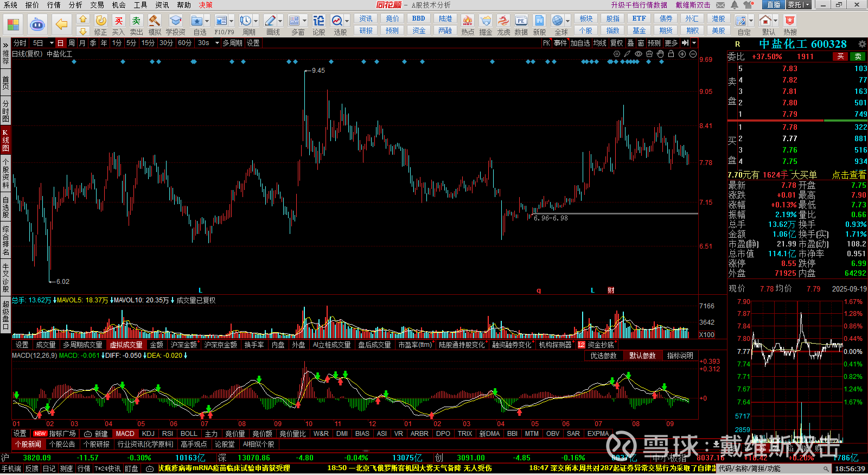
Task: Toggle 复权 price adjustment
Action: 617,43
